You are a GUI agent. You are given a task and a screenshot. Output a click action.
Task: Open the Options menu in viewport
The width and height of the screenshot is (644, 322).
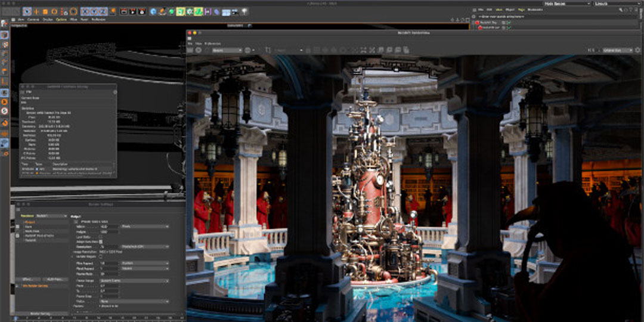(61, 20)
